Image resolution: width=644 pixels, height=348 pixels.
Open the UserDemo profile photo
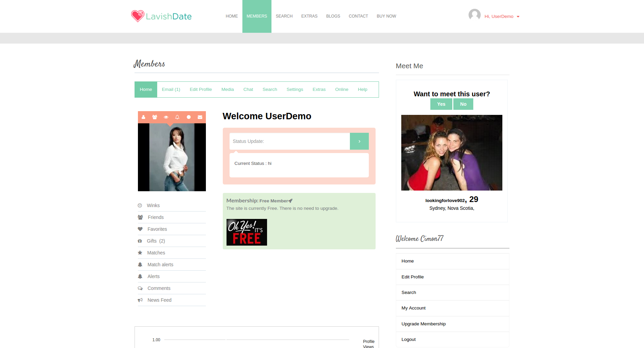[x=172, y=157]
